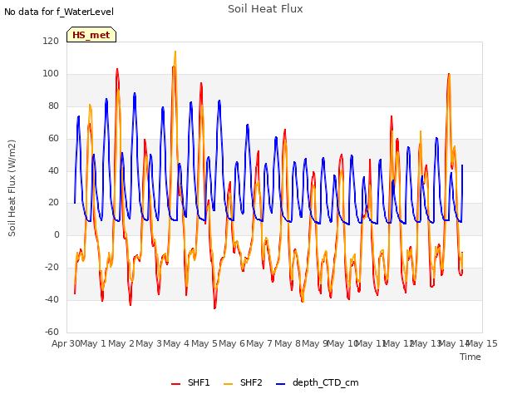Click the red SHF1 peak above 100 near May 2
The width and height of the screenshot is (532, 399).
coord(117,70)
